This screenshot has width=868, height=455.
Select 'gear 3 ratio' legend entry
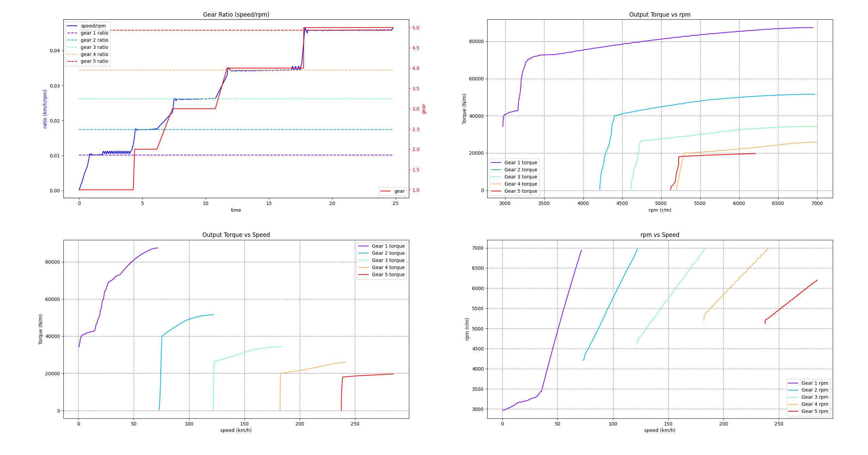(x=87, y=47)
